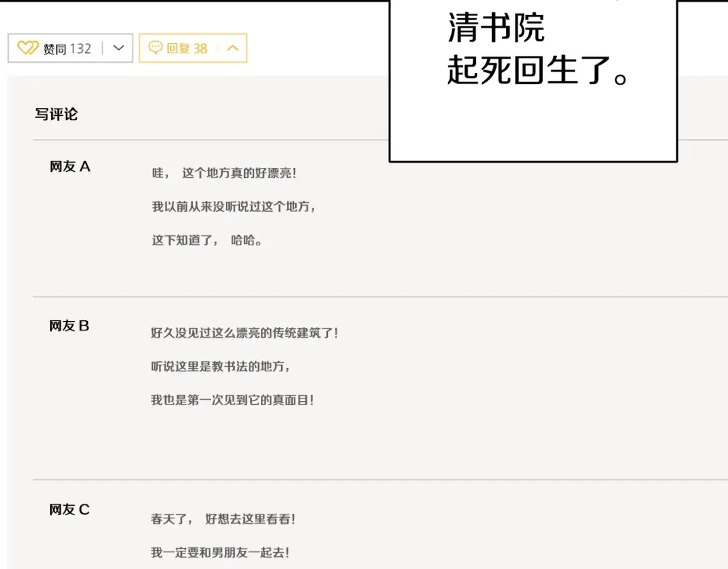
Task: Click the caption text 清书院
Action: (x=496, y=28)
